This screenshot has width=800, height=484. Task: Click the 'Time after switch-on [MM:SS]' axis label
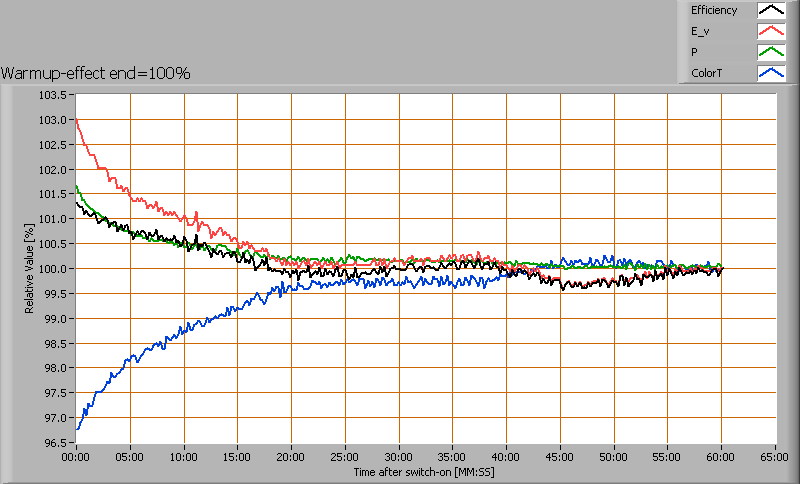[x=425, y=470]
